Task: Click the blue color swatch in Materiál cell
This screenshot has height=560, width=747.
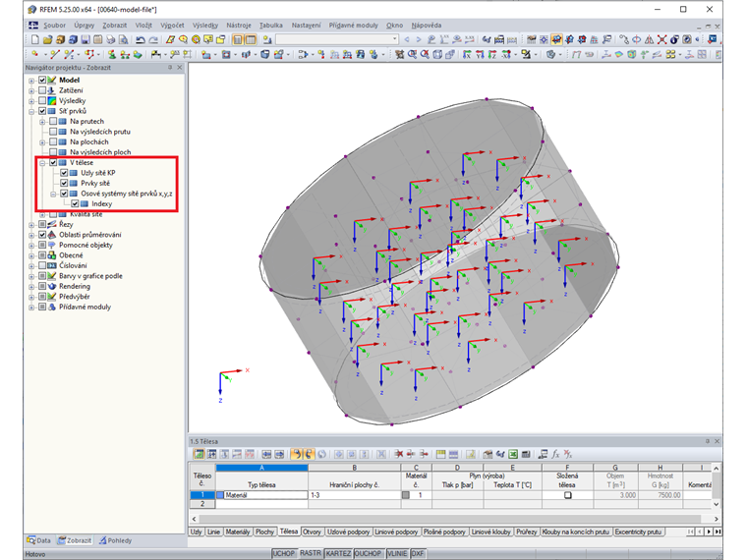Action: pos(220,495)
